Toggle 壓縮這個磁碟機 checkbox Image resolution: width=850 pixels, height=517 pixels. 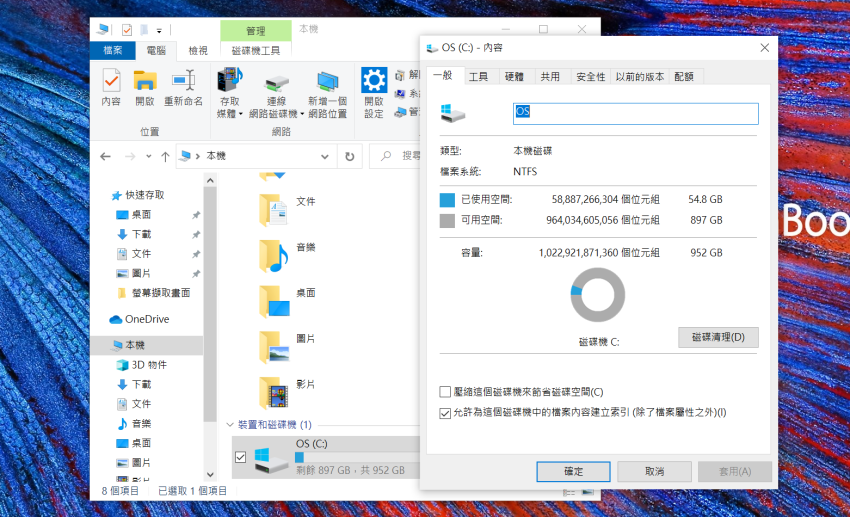(445, 392)
